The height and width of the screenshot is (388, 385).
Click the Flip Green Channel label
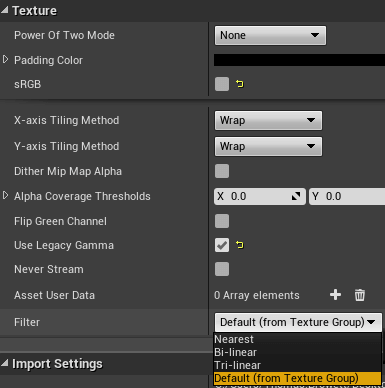tap(60, 221)
